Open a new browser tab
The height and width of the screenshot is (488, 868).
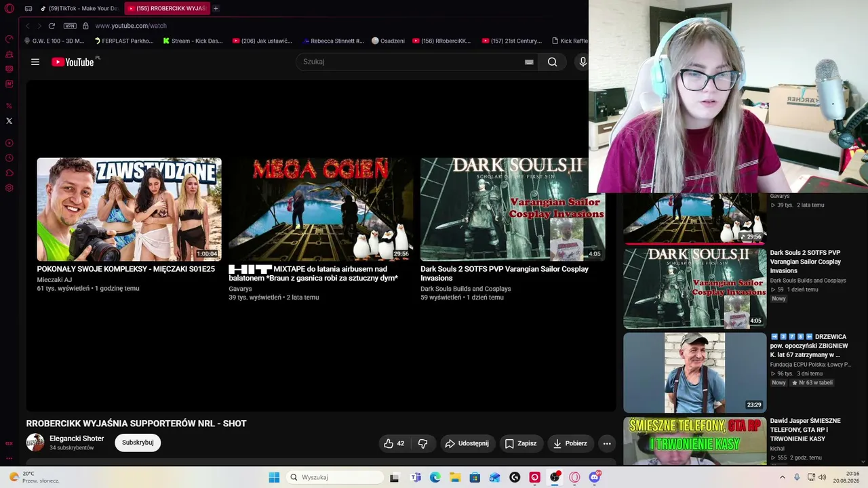point(216,9)
